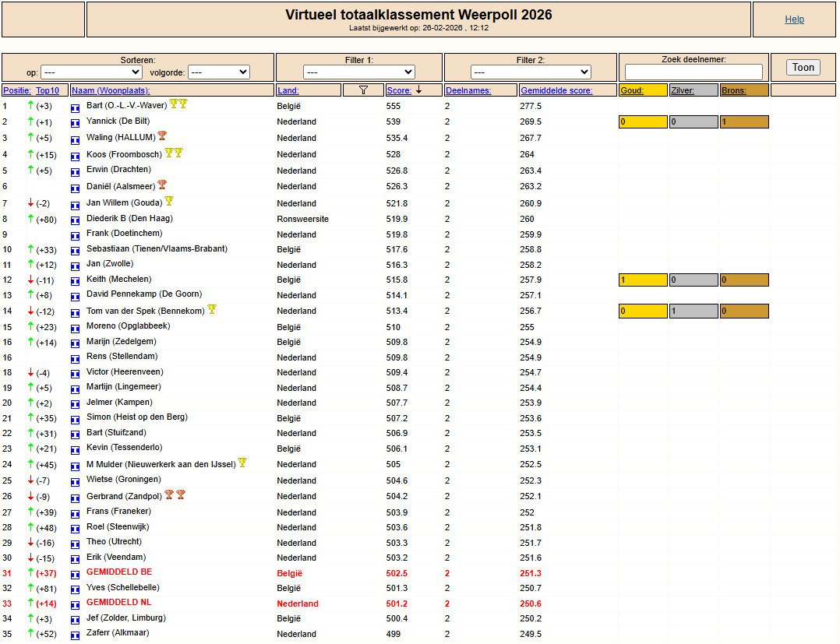Click the gold medal cell for Keith
Viewport: 840px width, 644px height.
643,280
